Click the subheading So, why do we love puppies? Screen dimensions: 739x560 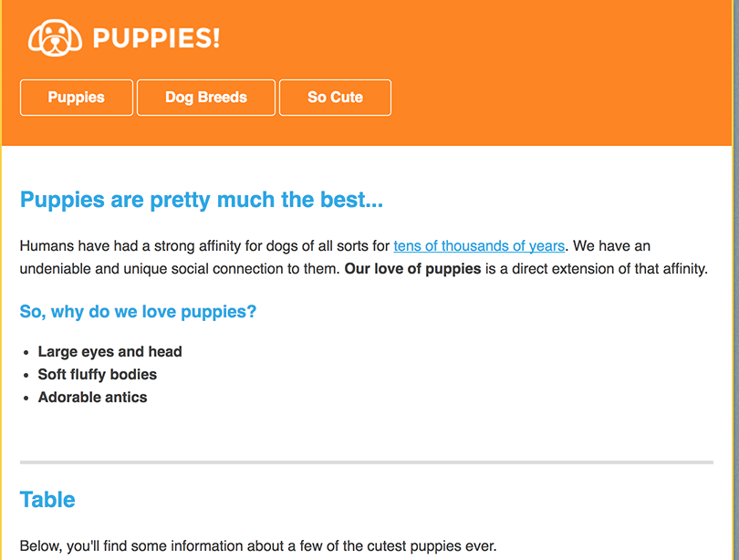click(x=138, y=312)
